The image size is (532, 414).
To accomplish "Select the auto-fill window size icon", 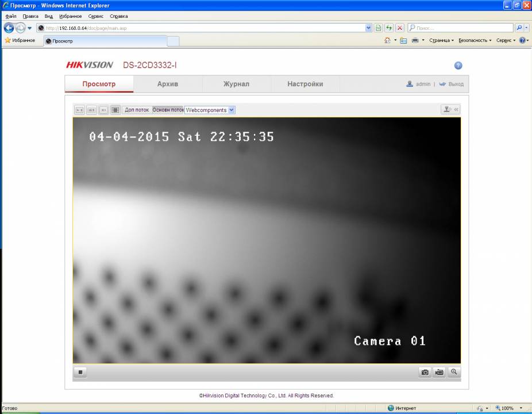I will pyautogui.click(x=115, y=110).
